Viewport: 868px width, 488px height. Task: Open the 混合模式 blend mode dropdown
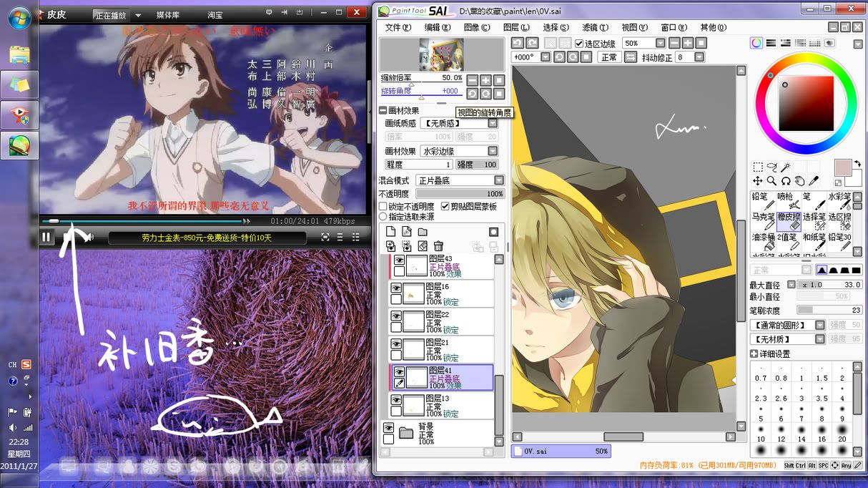coord(499,180)
